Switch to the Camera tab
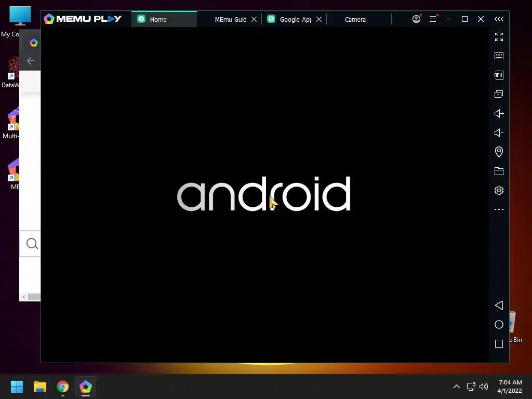The image size is (532, 399). point(355,19)
